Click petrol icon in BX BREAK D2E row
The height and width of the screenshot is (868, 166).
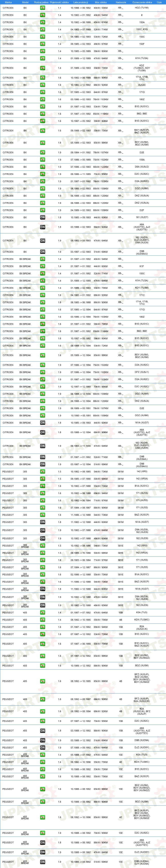coord(42,408)
